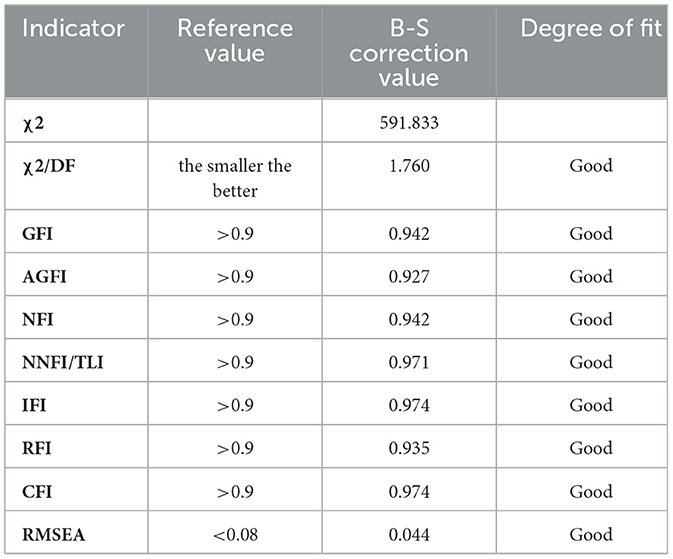Click the RMSEA value 0.044

point(409,535)
